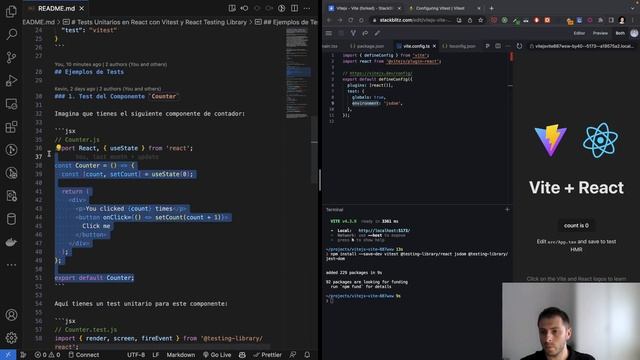Open the Run and Debug view
This screenshot has height=360, width=640.
(11, 81)
